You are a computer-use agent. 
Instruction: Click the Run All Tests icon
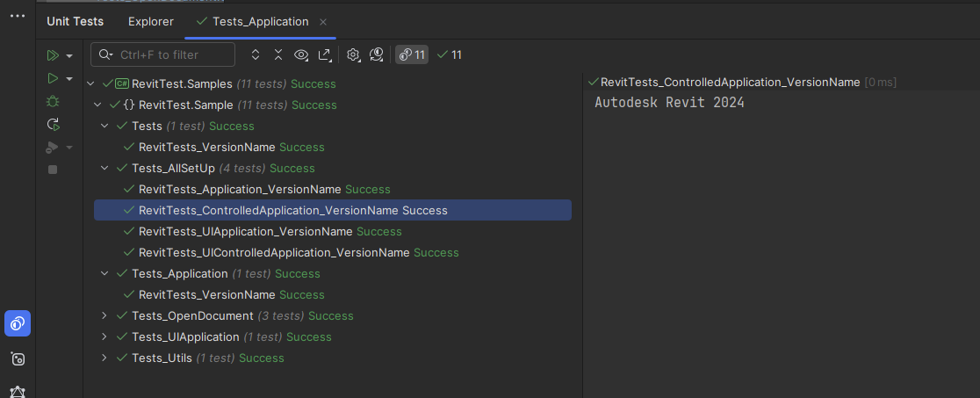(53, 55)
